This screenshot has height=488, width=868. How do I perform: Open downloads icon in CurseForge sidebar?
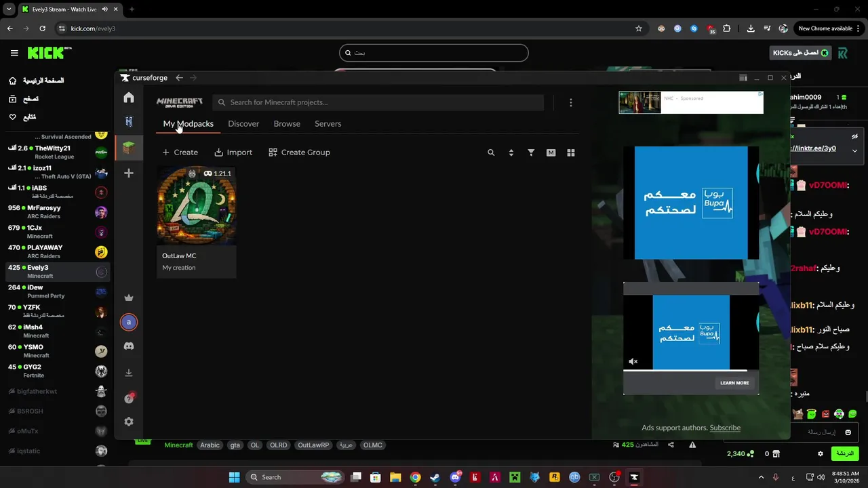click(x=129, y=372)
